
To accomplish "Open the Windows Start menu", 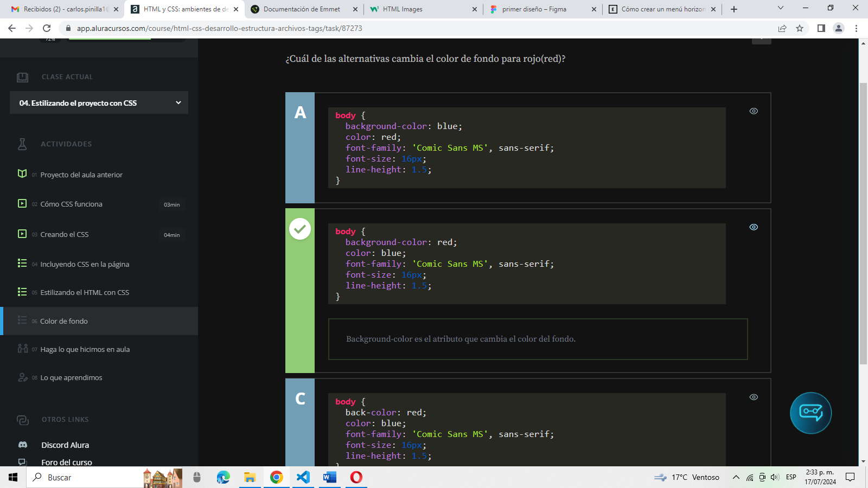I will click(x=13, y=477).
